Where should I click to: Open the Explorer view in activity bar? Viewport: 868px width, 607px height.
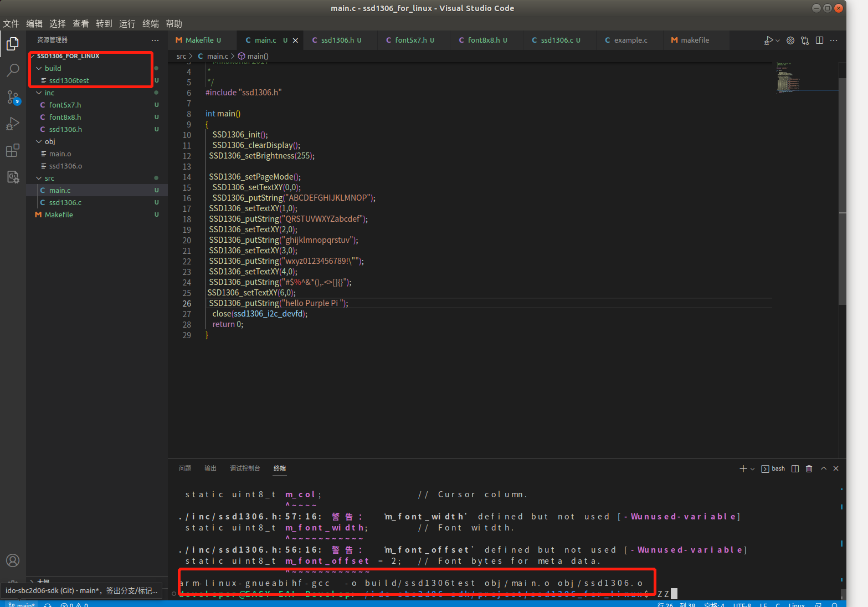pos(13,44)
